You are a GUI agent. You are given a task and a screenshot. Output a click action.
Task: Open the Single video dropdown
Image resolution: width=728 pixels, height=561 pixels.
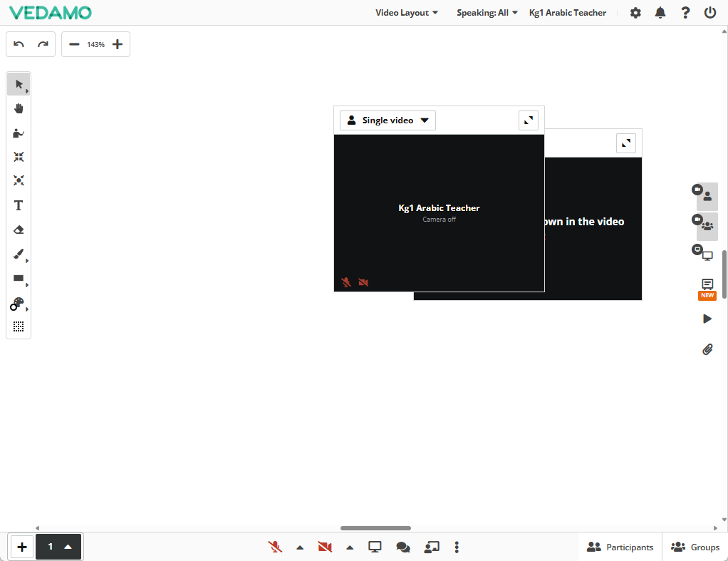(x=388, y=120)
